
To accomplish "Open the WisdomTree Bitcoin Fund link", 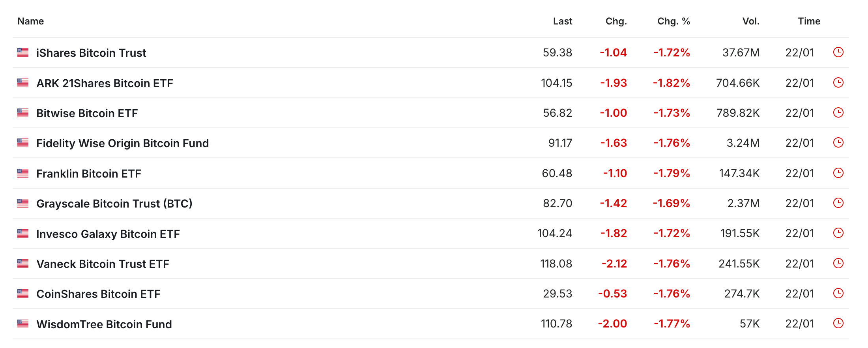I will (104, 324).
